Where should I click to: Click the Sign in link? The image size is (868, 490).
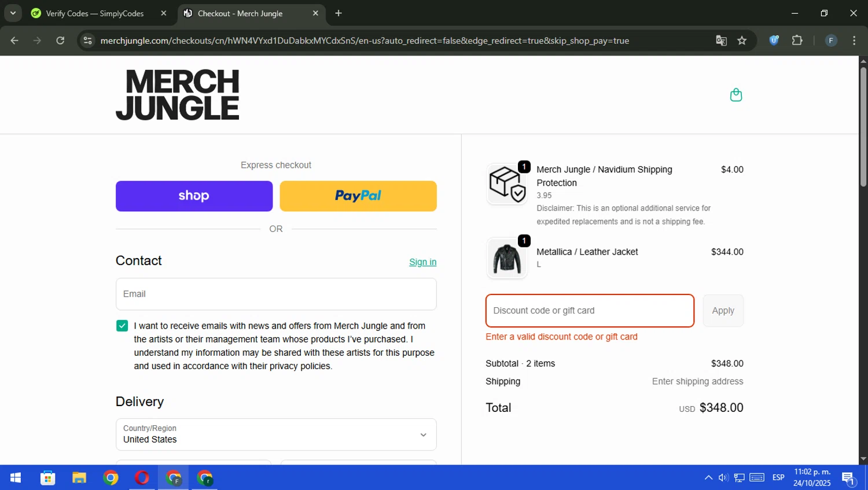pos(422,262)
